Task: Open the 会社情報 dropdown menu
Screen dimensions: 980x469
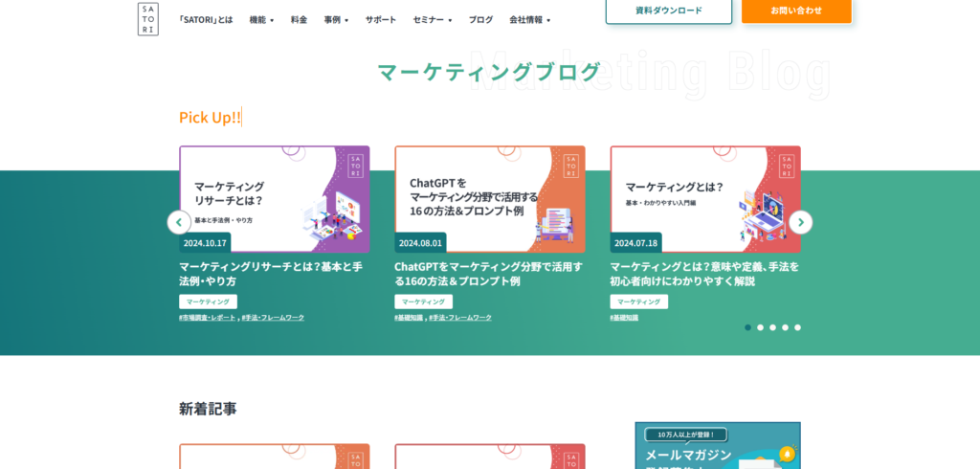Action: (x=529, y=20)
